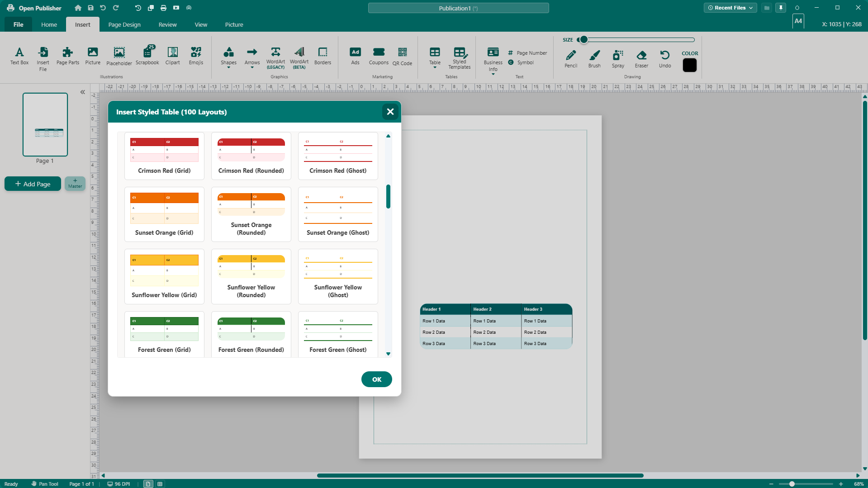
Task: Open Recent Files dropdown
Action: [x=730, y=8]
